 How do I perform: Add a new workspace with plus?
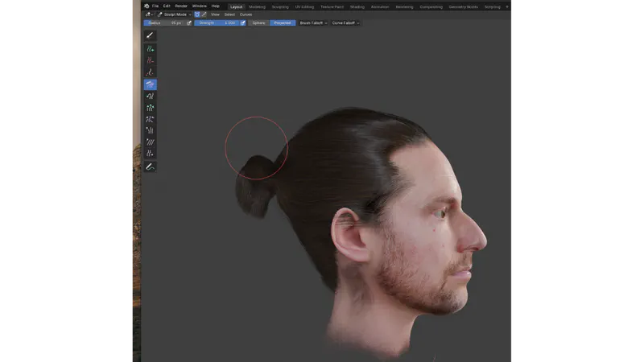coord(507,7)
